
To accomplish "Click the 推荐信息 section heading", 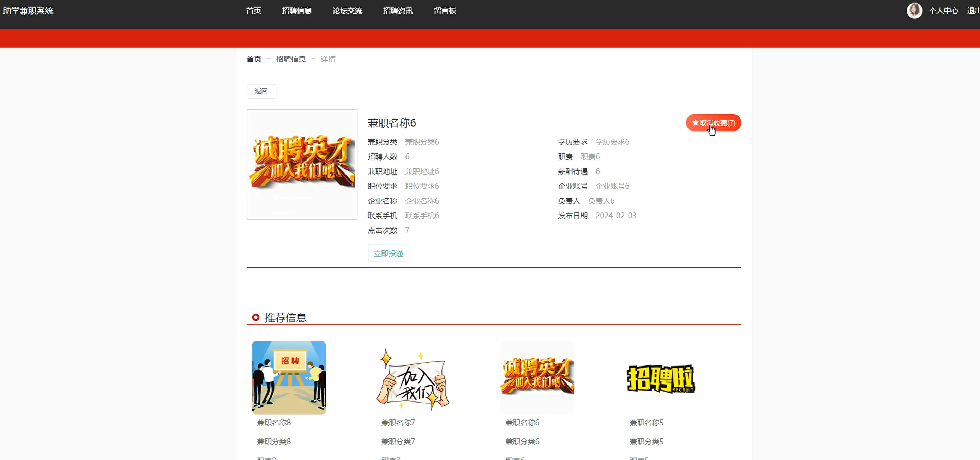I will (x=285, y=317).
